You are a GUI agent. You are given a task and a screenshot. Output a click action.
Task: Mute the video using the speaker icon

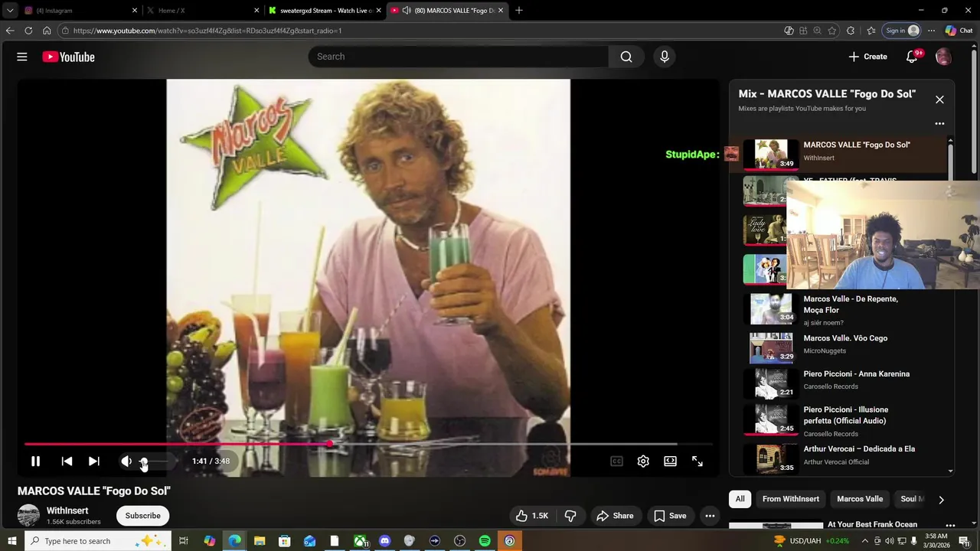coord(126,461)
